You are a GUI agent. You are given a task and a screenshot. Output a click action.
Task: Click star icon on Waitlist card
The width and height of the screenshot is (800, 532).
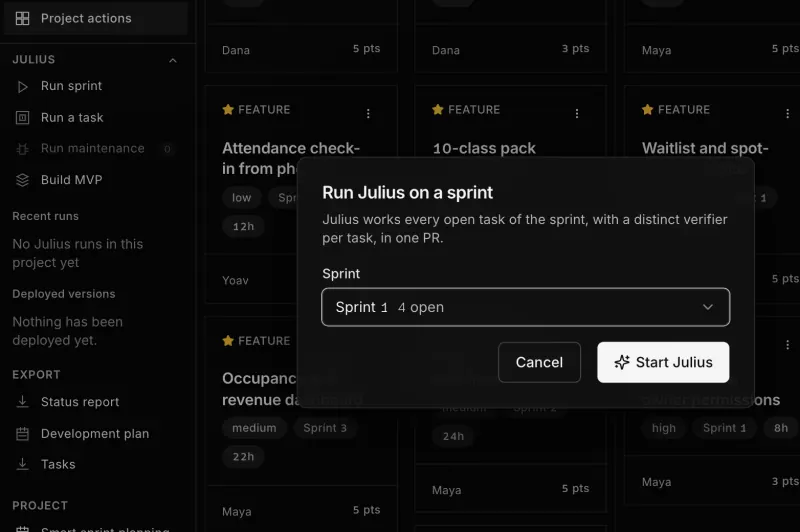pos(647,109)
